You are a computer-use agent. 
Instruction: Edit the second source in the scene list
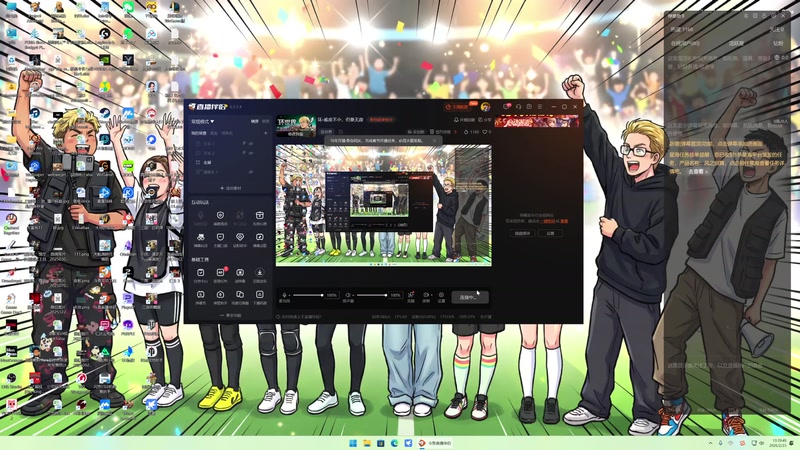[244, 153]
